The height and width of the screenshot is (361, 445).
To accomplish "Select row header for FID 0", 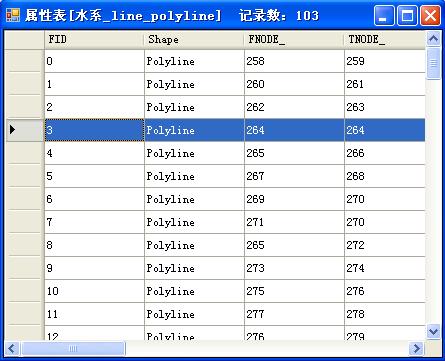I will pos(25,61).
